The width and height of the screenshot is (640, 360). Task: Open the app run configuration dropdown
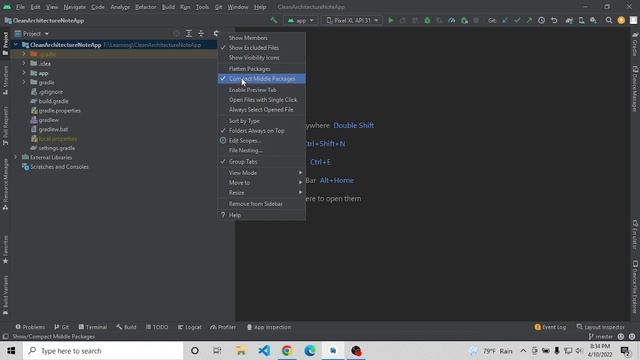click(300, 20)
